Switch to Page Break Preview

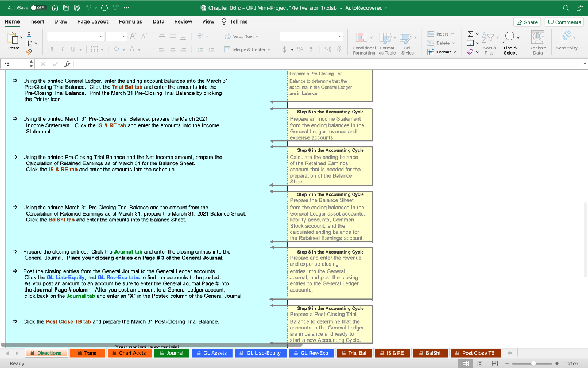click(495, 363)
